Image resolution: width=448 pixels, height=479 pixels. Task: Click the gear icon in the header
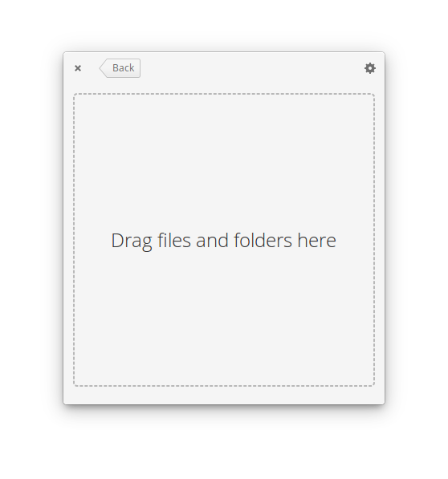[370, 68]
